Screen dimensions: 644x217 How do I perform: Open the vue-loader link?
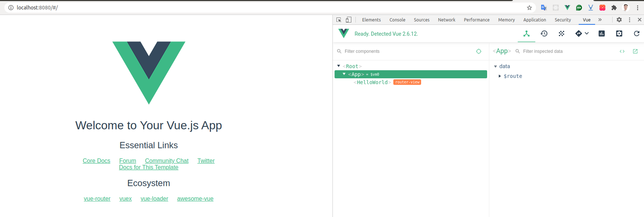[154, 199]
